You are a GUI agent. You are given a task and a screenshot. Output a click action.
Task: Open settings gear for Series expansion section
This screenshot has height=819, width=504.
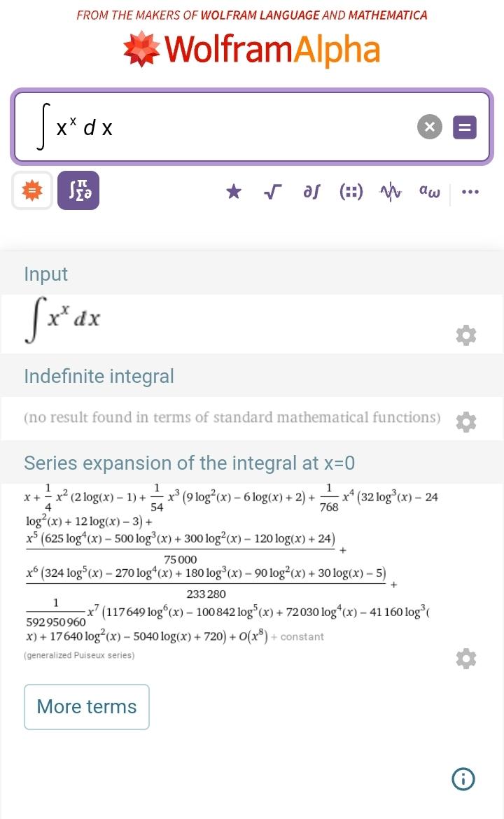[466, 658]
